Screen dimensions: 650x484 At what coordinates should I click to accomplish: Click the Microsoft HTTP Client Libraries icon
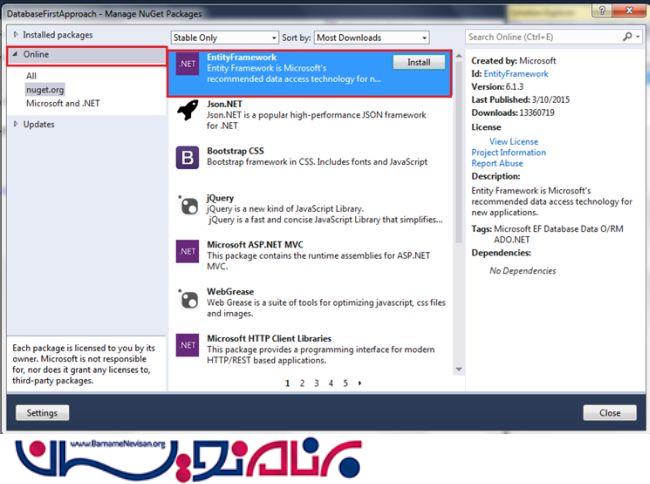[187, 345]
